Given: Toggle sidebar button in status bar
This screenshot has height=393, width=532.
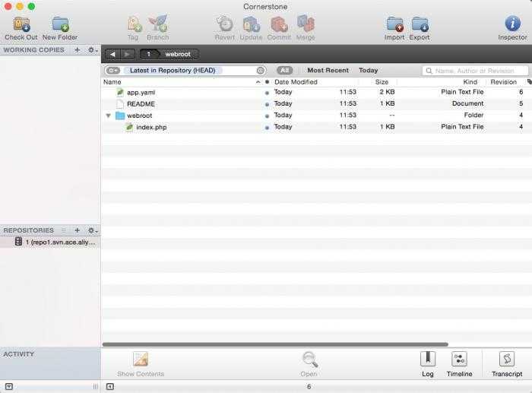Looking at the screenshot, I should [110, 387].
